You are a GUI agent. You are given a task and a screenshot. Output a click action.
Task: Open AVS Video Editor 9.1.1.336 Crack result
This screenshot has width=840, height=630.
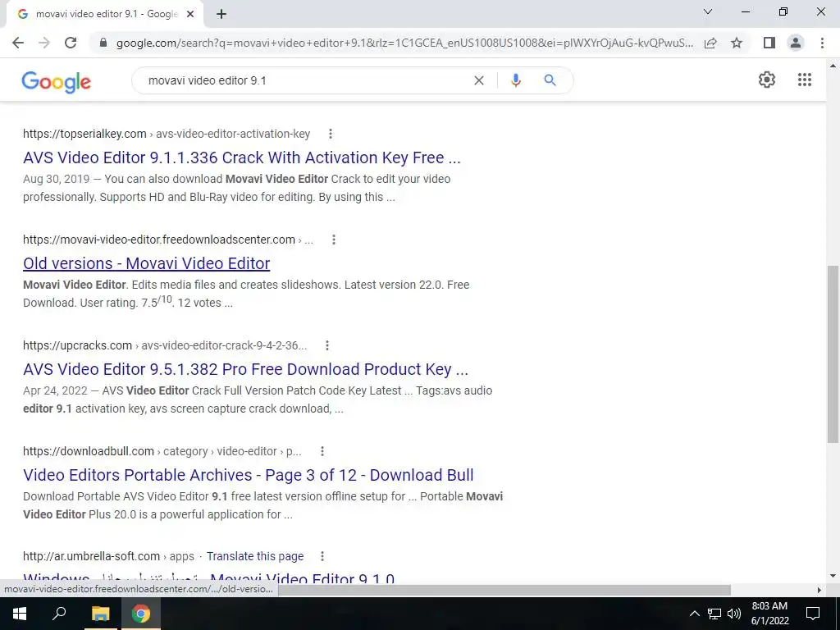pos(242,157)
